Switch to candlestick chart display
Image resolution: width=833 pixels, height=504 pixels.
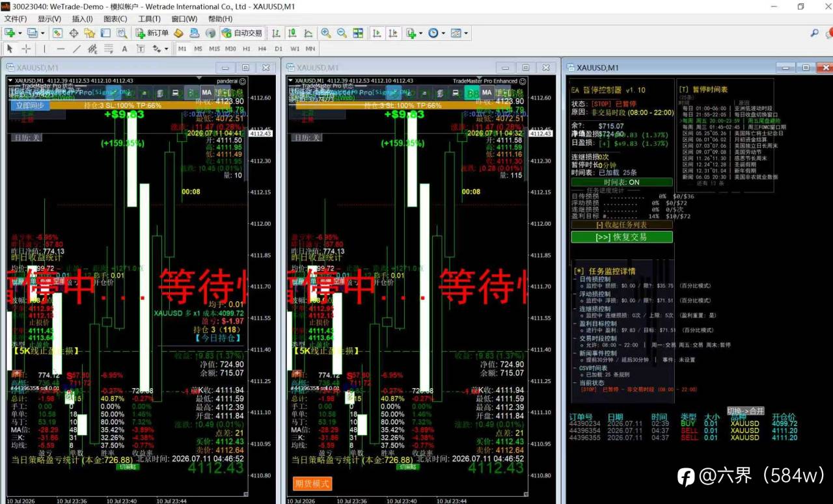coord(292,33)
